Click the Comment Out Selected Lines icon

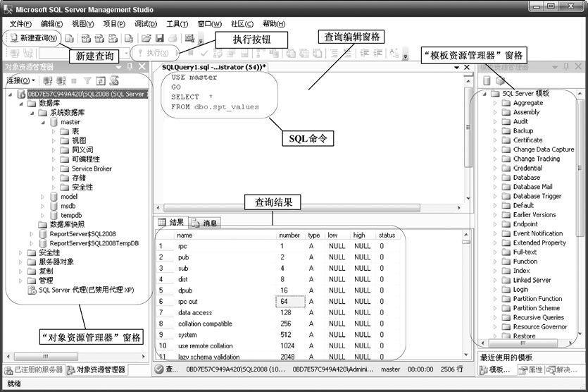[334, 54]
